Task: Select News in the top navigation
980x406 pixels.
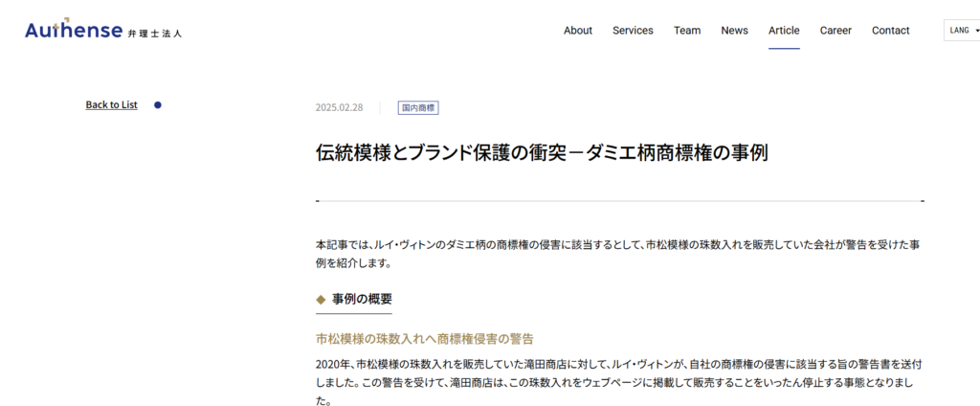Action: click(734, 30)
